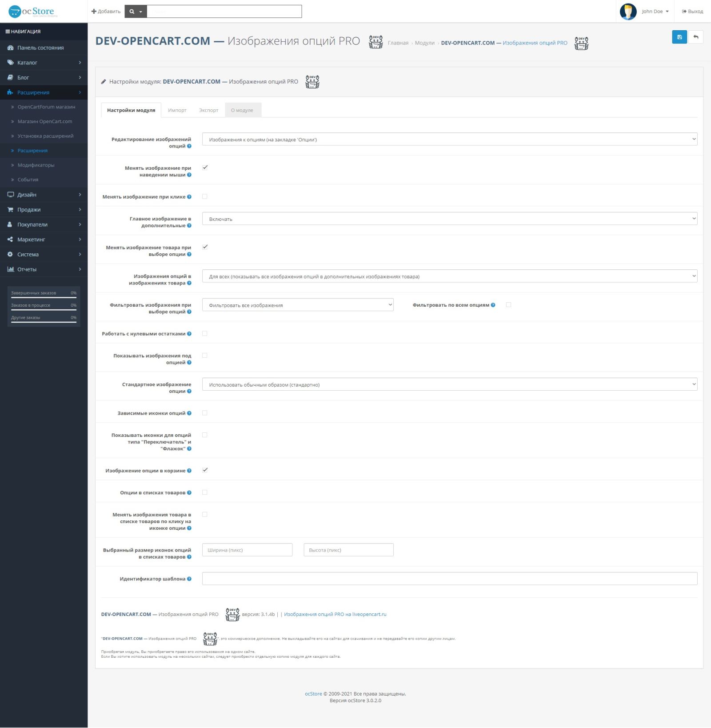Tick Фильтровать по всем опциям checkbox
This screenshot has width=711, height=728.
tap(508, 305)
